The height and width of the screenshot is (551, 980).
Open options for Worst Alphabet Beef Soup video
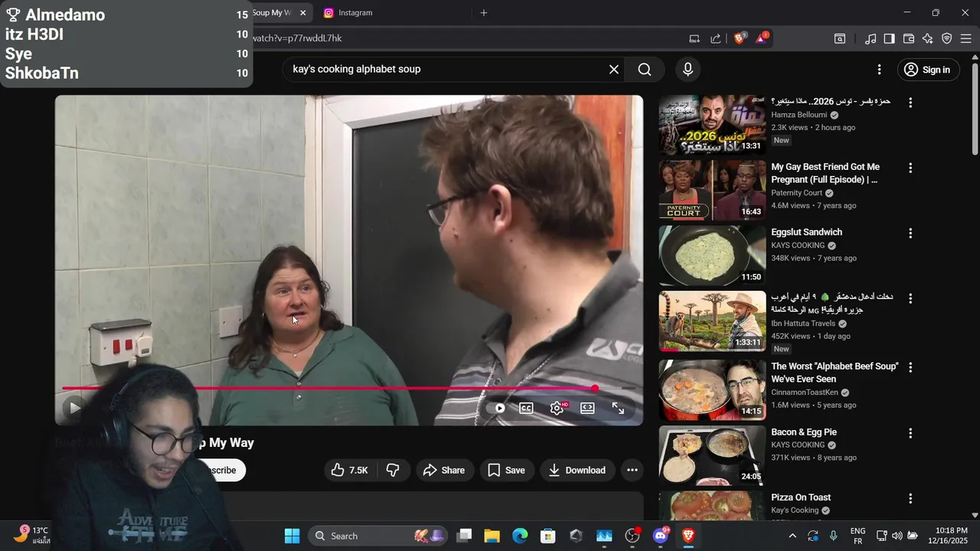910,367
